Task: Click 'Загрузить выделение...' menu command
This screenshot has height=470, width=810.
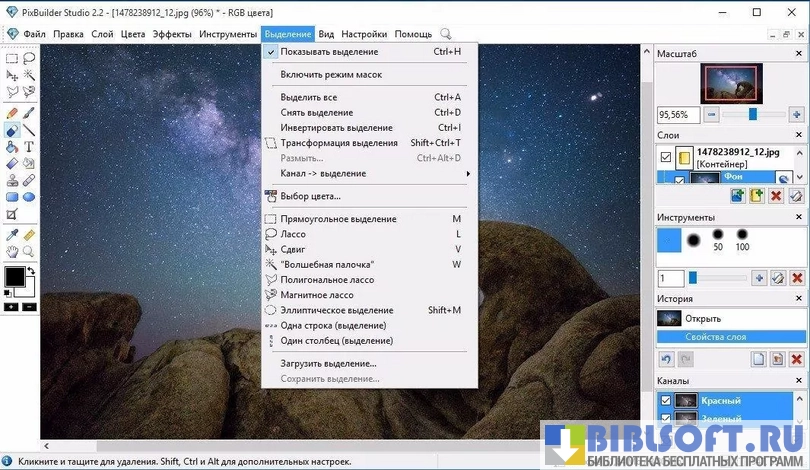Action: [328, 364]
